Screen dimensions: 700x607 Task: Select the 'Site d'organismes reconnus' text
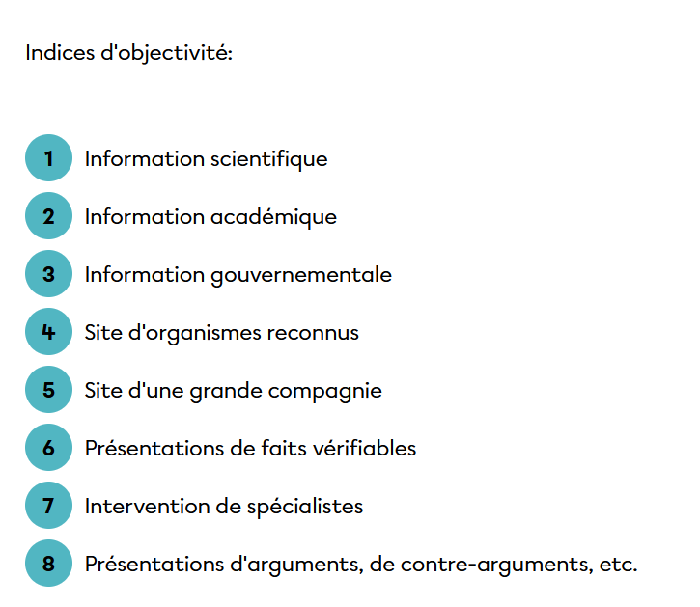(221, 332)
